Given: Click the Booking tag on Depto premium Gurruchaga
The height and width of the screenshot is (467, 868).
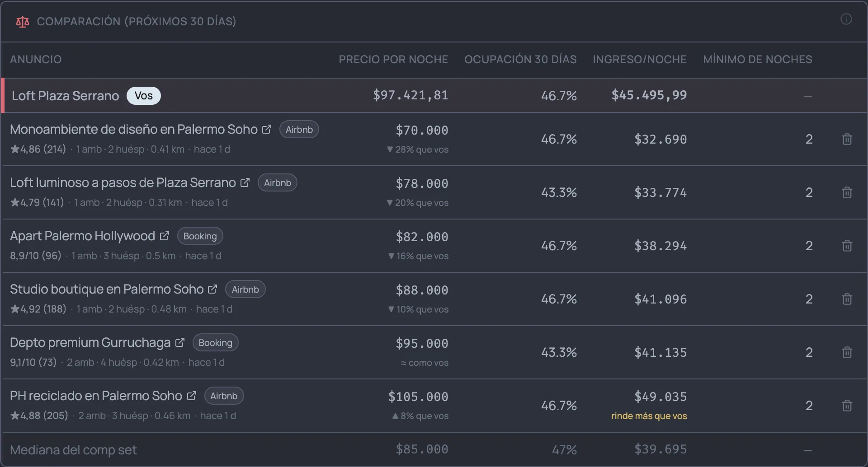Looking at the screenshot, I should (215, 343).
